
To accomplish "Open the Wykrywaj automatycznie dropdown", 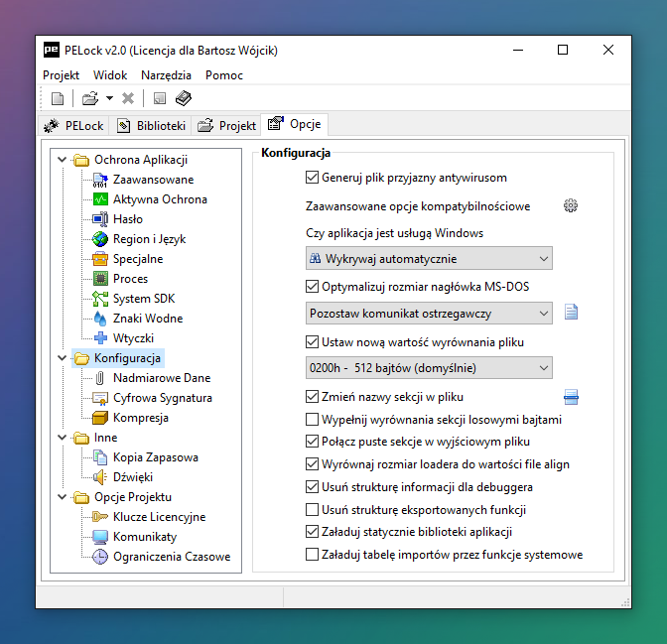I will pyautogui.click(x=429, y=259).
